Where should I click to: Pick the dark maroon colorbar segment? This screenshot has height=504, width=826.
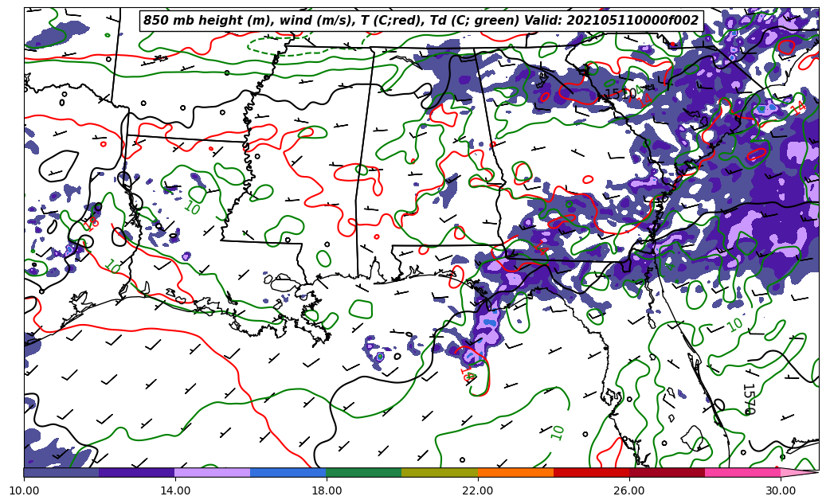click(667, 472)
